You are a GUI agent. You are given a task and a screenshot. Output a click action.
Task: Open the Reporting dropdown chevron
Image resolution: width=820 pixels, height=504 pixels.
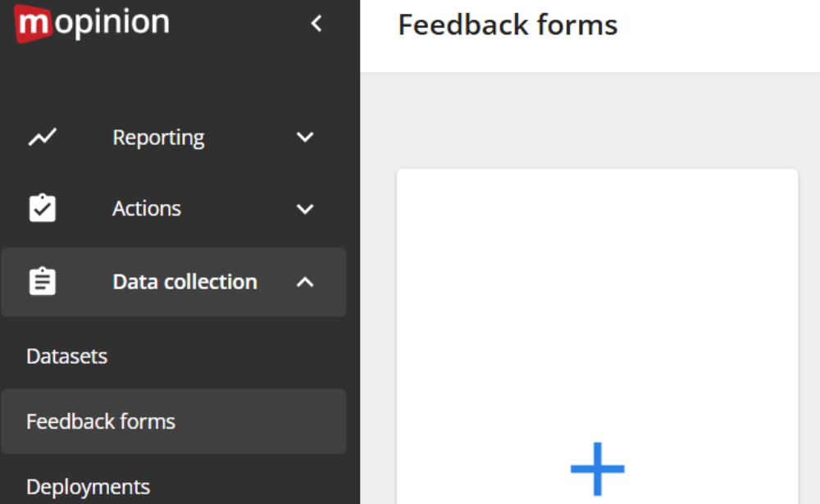(x=305, y=137)
